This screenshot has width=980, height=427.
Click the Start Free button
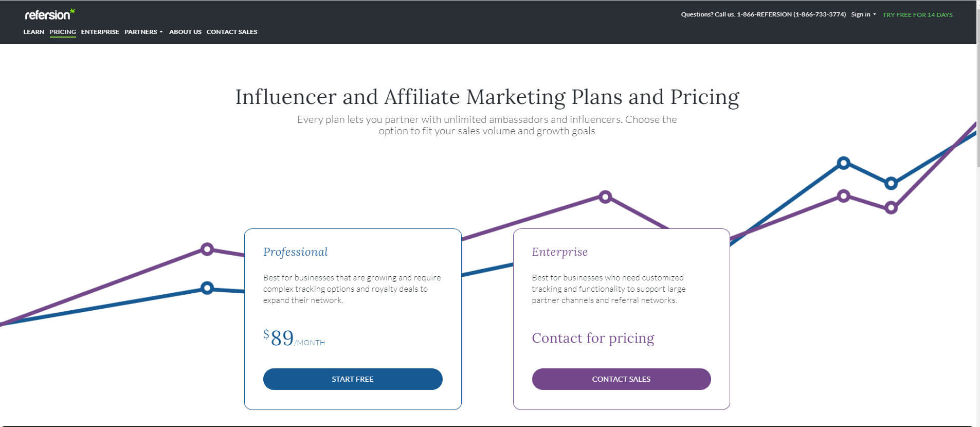click(x=353, y=379)
